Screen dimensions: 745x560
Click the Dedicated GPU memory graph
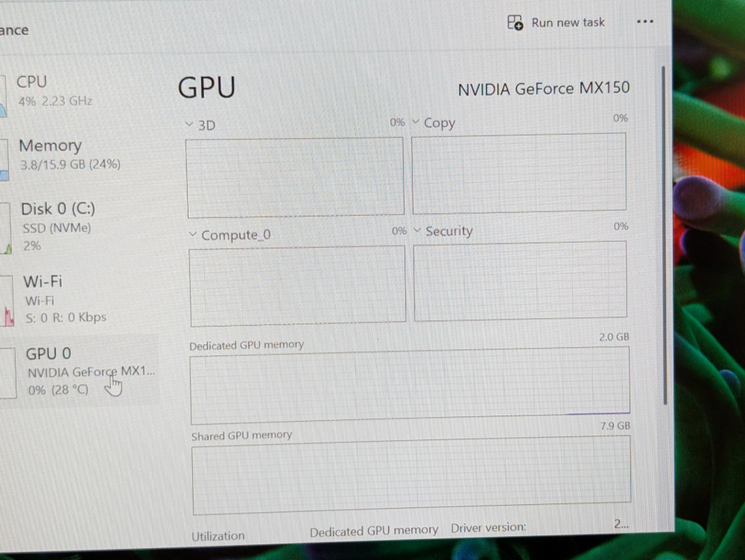pyautogui.click(x=410, y=386)
